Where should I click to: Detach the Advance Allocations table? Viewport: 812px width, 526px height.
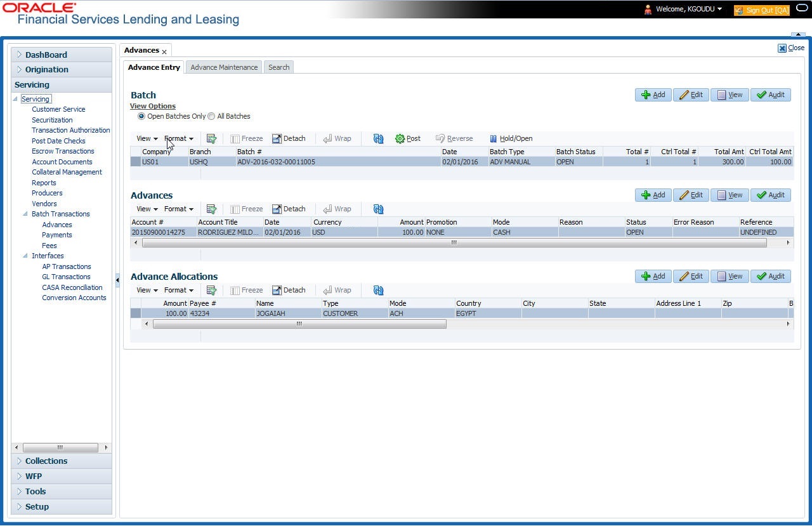[289, 290]
